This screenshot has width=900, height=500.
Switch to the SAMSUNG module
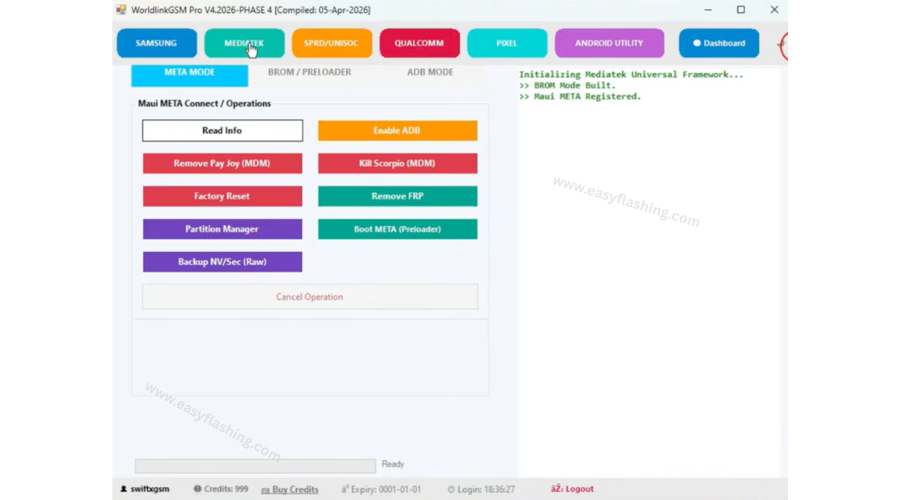point(156,43)
